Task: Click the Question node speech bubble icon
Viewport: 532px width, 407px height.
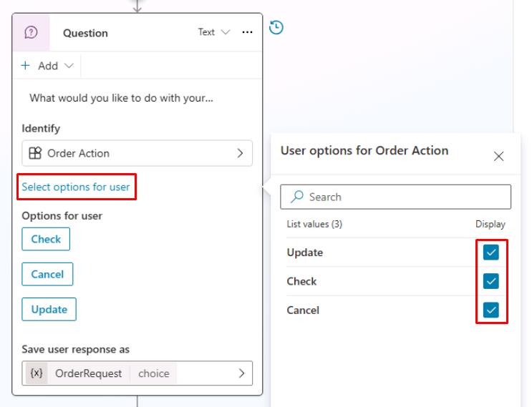Action: click(31, 32)
